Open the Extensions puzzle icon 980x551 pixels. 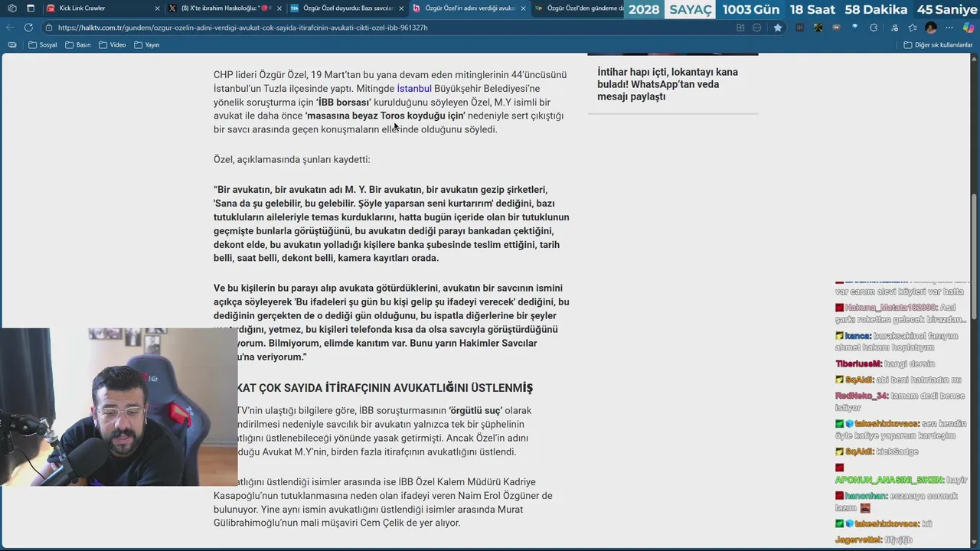click(874, 28)
